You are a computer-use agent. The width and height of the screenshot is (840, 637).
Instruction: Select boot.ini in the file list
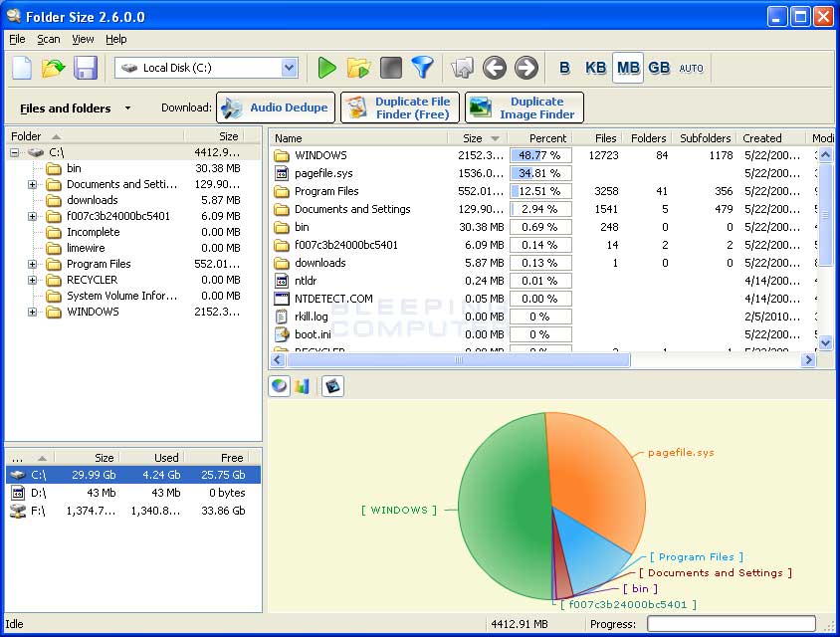click(313, 334)
